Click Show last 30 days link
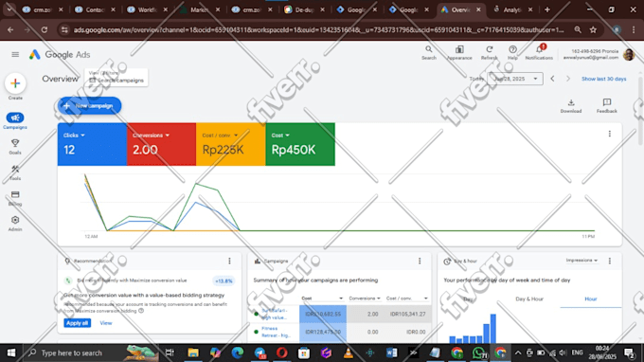Screen dimensions: 644x362 (604, 79)
